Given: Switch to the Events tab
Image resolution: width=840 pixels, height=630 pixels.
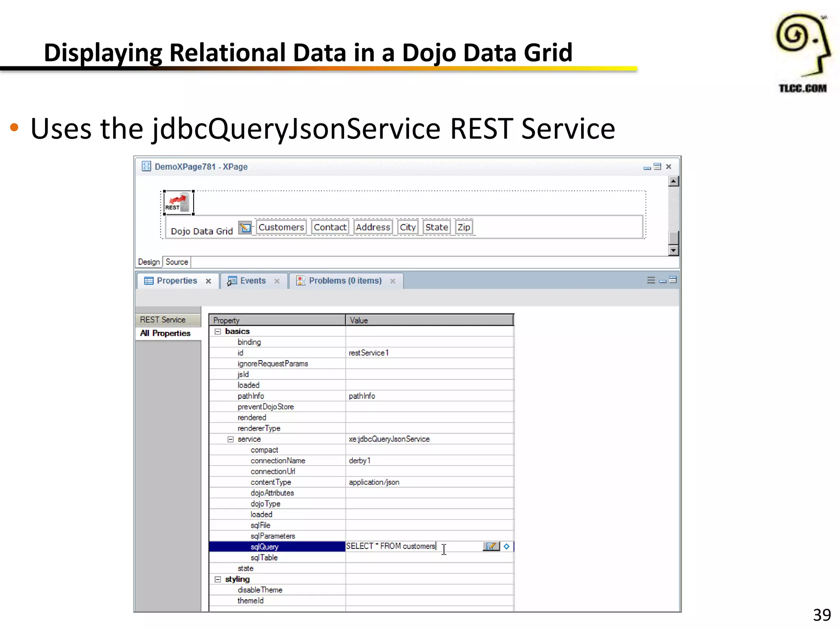Looking at the screenshot, I should pyautogui.click(x=253, y=281).
